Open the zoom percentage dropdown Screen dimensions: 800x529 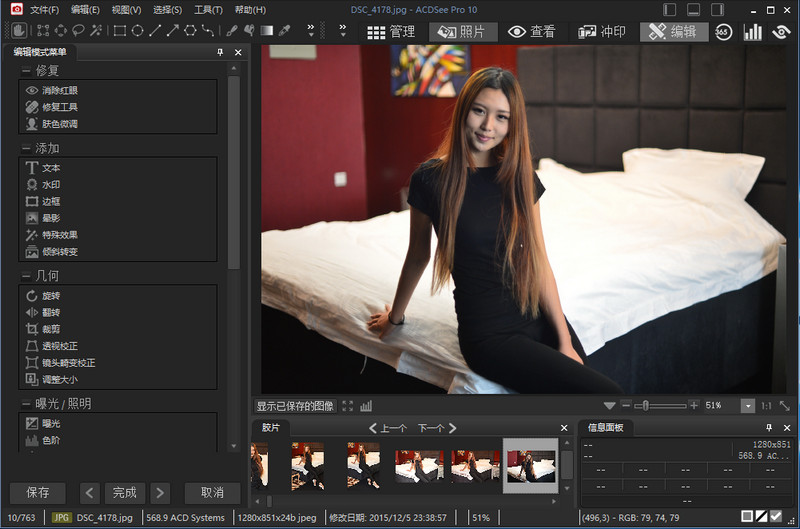point(747,406)
